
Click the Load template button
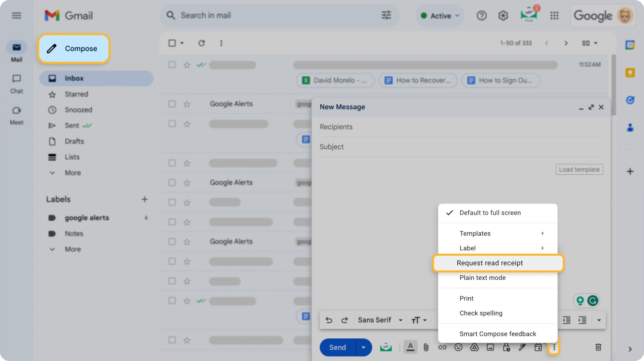tap(579, 169)
